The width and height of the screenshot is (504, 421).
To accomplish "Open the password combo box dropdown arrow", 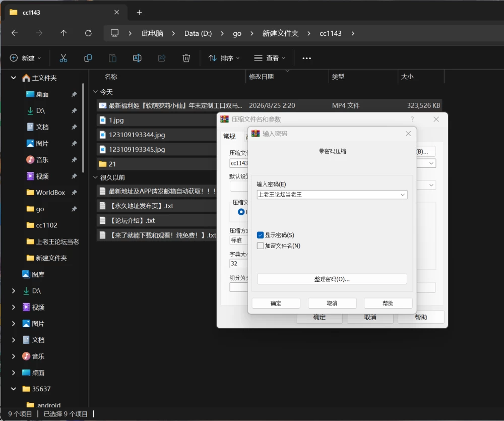I will (x=403, y=195).
